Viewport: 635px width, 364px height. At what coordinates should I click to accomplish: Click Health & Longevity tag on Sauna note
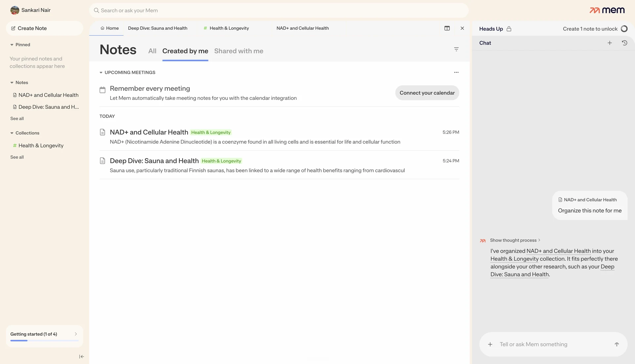[x=221, y=161]
